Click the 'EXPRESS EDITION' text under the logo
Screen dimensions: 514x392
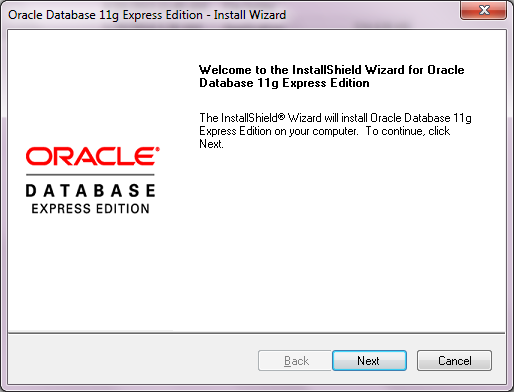pos(90,209)
